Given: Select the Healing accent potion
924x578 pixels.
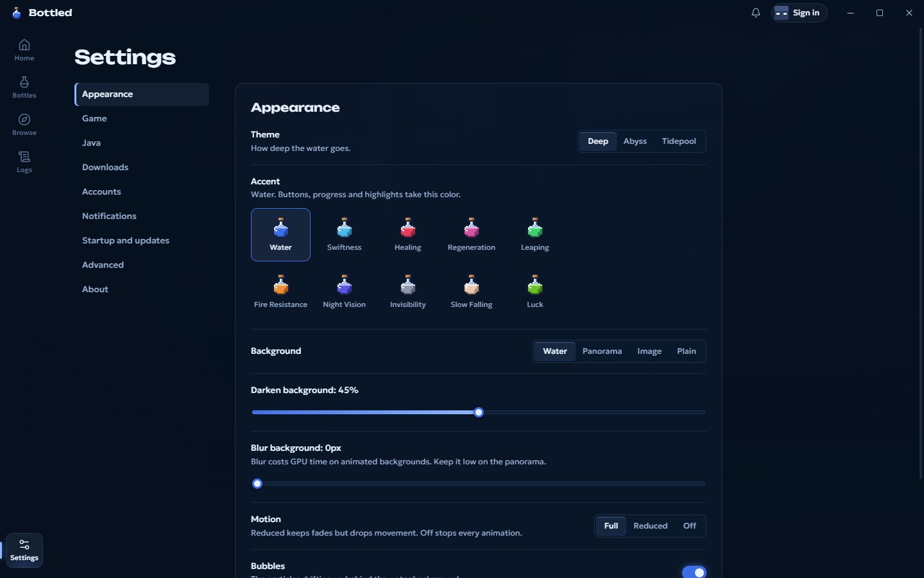Looking at the screenshot, I should 408,234.
